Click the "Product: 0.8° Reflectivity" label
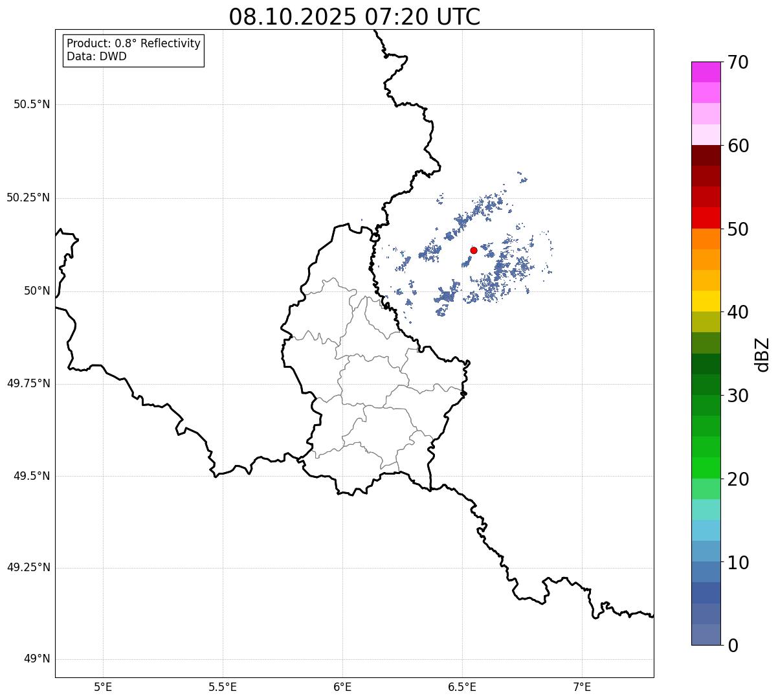 tap(134, 43)
